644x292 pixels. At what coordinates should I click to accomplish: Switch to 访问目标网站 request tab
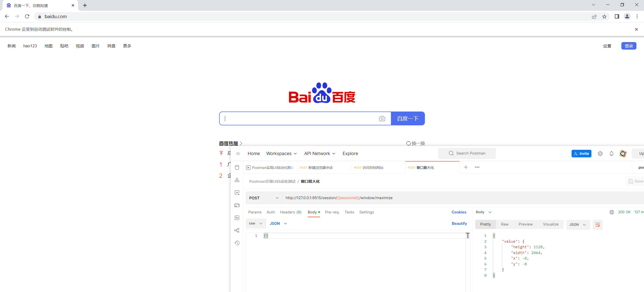[x=378, y=168]
